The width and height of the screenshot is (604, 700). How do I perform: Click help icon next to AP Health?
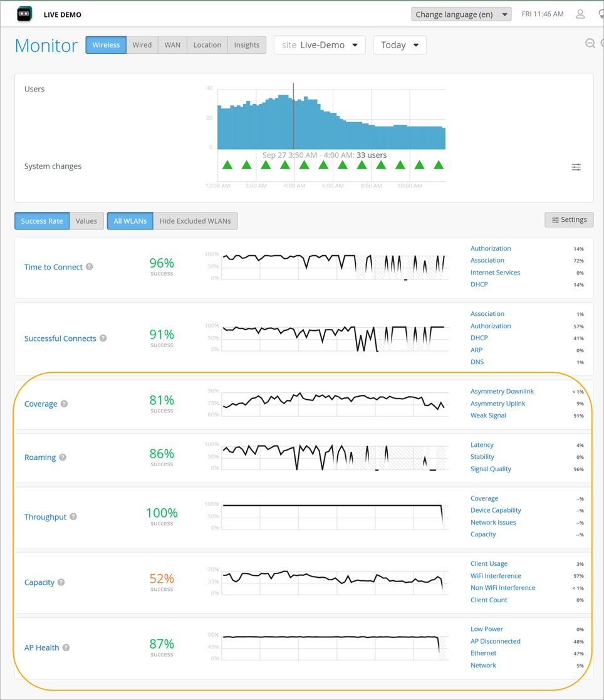(x=66, y=647)
